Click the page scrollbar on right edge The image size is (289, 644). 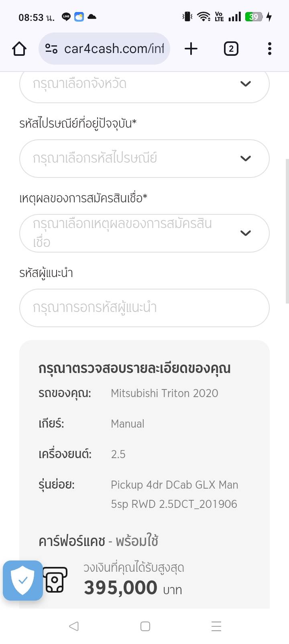click(x=287, y=231)
